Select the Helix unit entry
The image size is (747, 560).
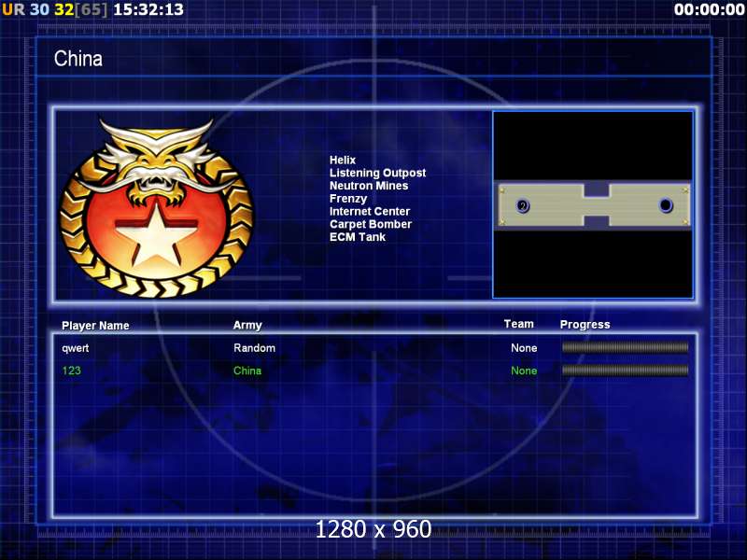[x=343, y=160]
